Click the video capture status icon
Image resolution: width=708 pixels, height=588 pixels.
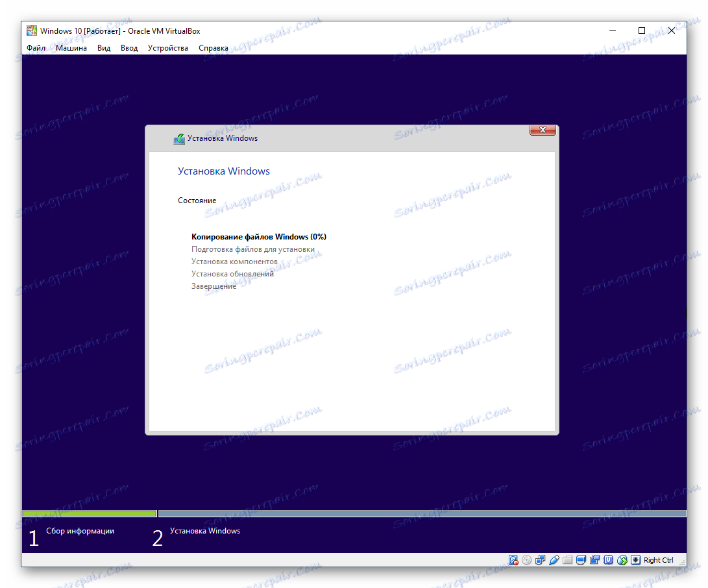594,560
